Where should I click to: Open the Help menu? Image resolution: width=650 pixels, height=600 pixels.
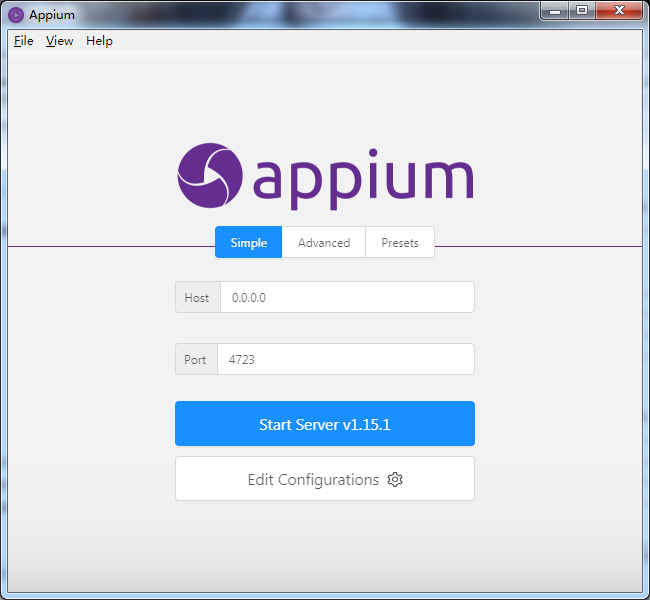pos(99,41)
